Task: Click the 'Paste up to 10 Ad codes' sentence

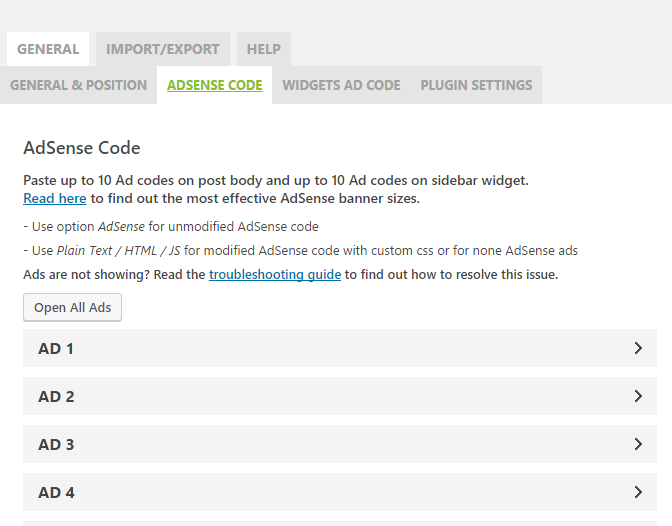Action: click(x=276, y=180)
